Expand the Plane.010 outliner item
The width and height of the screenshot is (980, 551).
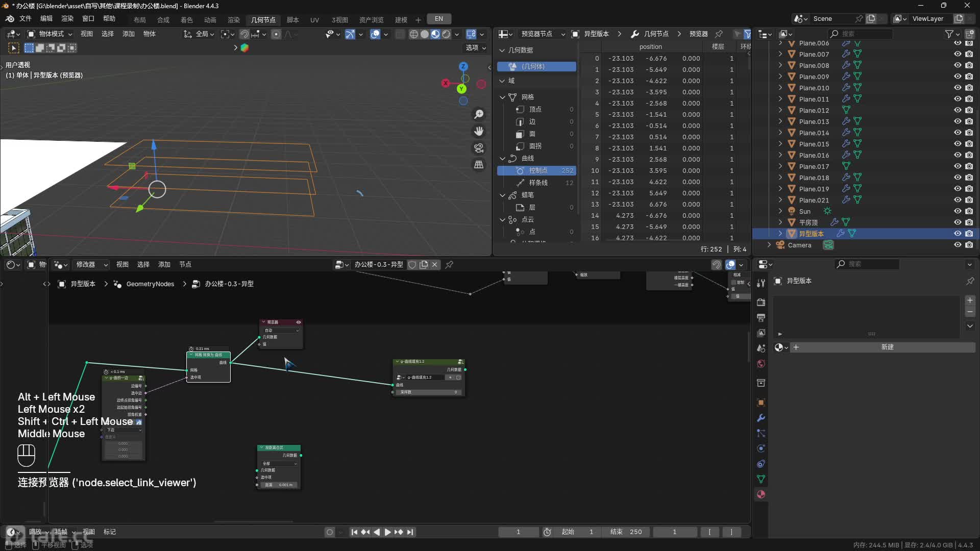(780, 88)
